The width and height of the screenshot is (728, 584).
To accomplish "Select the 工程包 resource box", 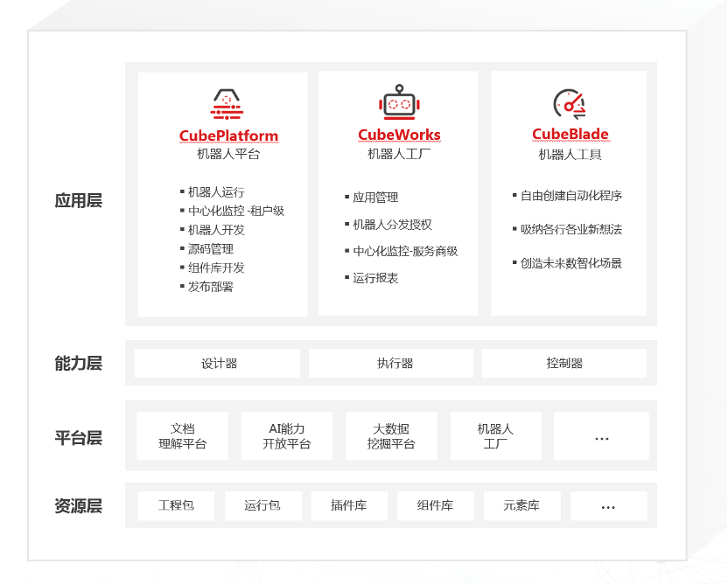I will tap(176, 505).
